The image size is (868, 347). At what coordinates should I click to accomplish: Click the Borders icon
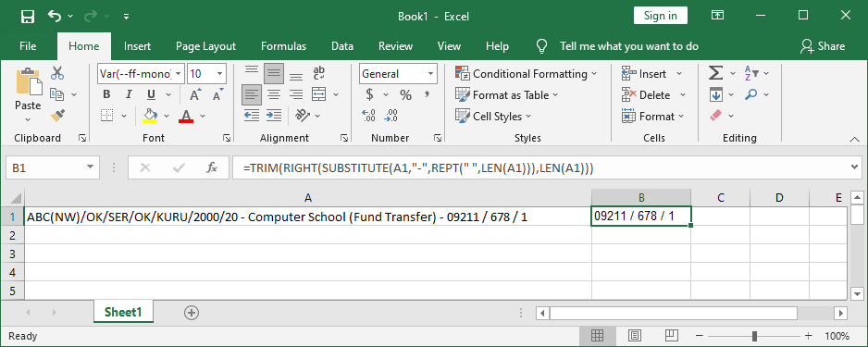[106, 116]
